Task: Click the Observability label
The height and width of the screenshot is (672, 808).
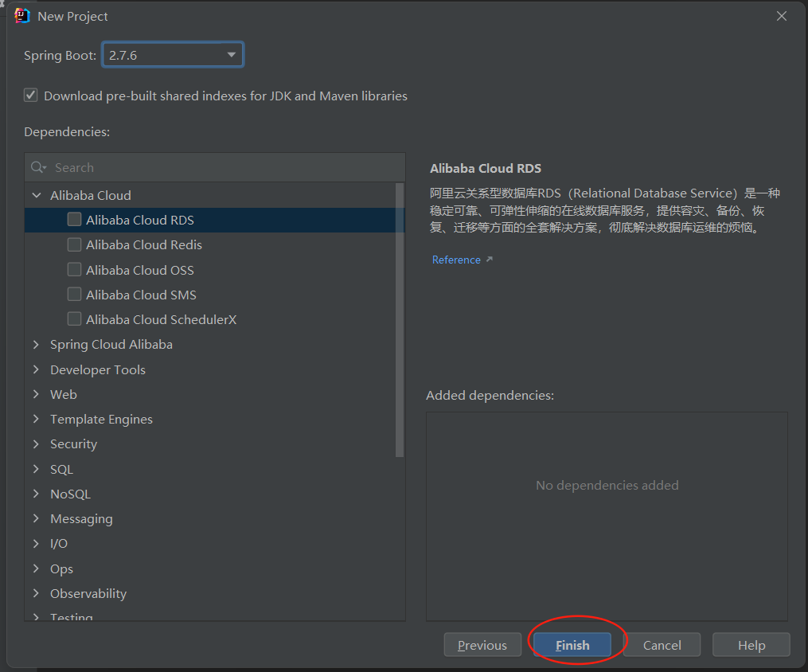Action: (88, 593)
